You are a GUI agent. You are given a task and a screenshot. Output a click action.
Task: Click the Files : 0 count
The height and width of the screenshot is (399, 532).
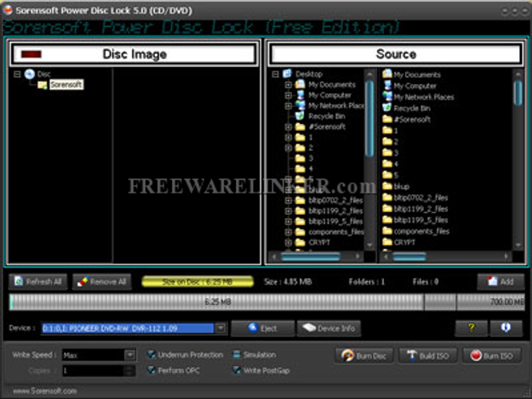[x=425, y=282]
